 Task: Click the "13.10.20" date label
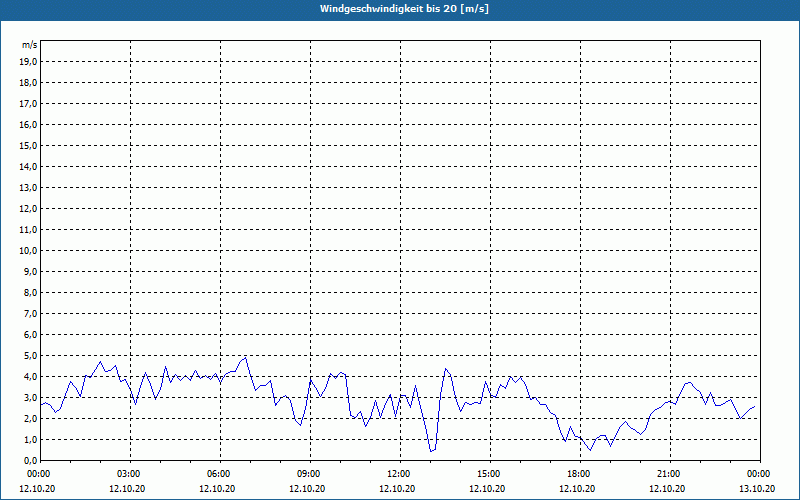pyautogui.click(x=757, y=488)
